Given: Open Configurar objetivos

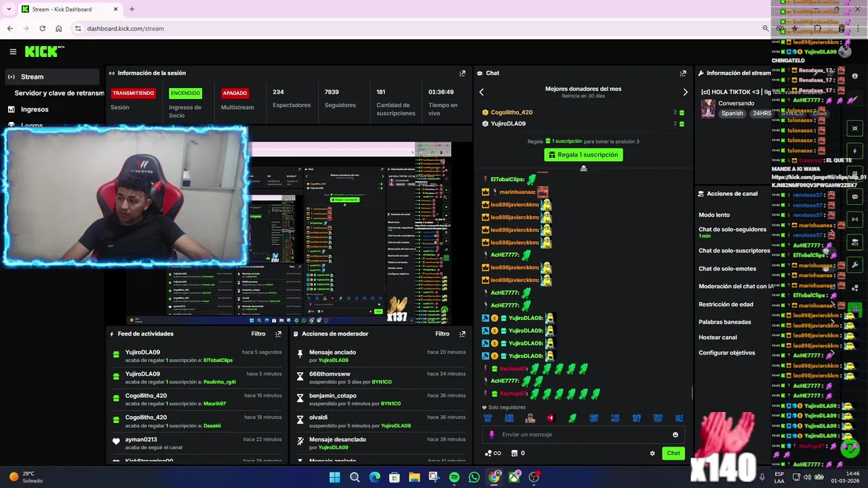Looking at the screenshot, I should click(726, 353).
